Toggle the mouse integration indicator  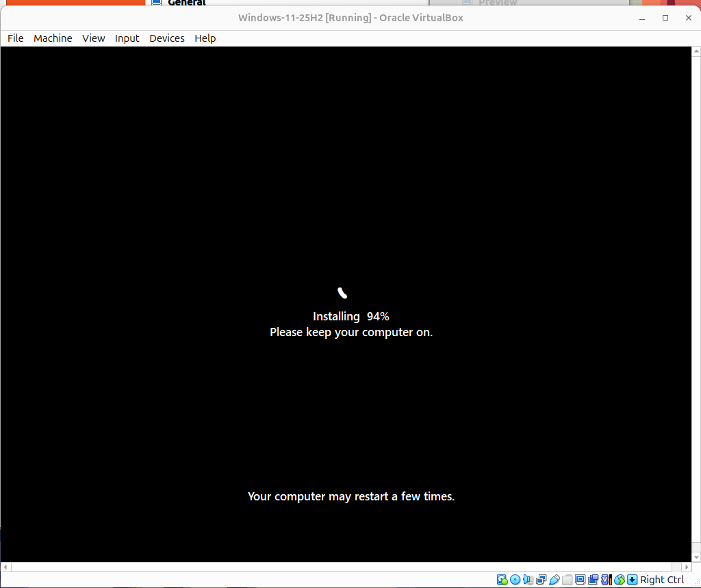pos(618,579)
